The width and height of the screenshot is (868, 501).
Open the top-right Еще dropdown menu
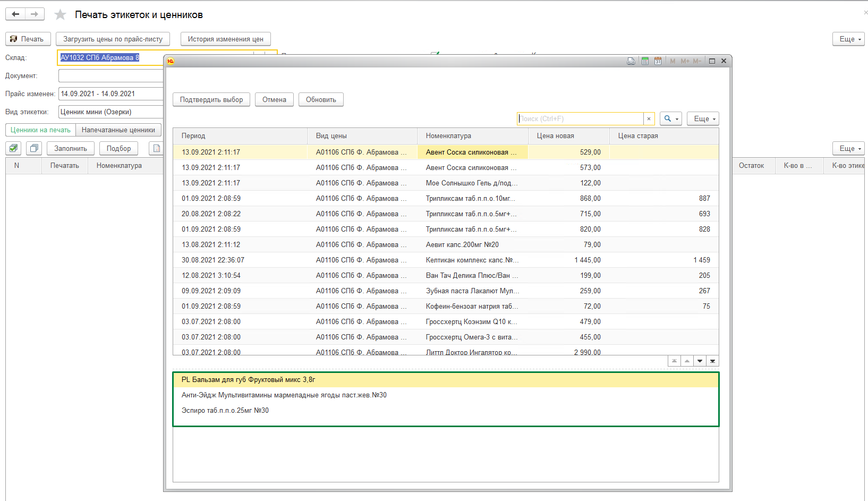(x=848, y=39)
